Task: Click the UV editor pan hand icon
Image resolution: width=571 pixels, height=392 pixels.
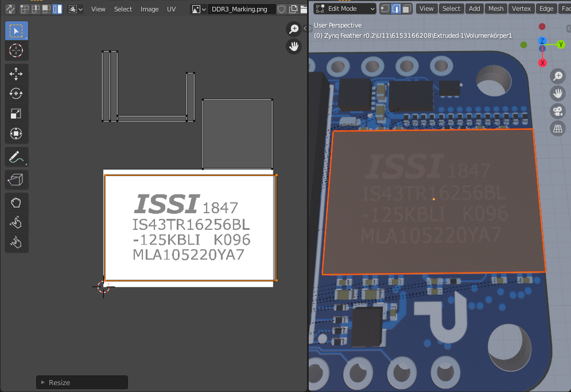Action: click(293, 47)
